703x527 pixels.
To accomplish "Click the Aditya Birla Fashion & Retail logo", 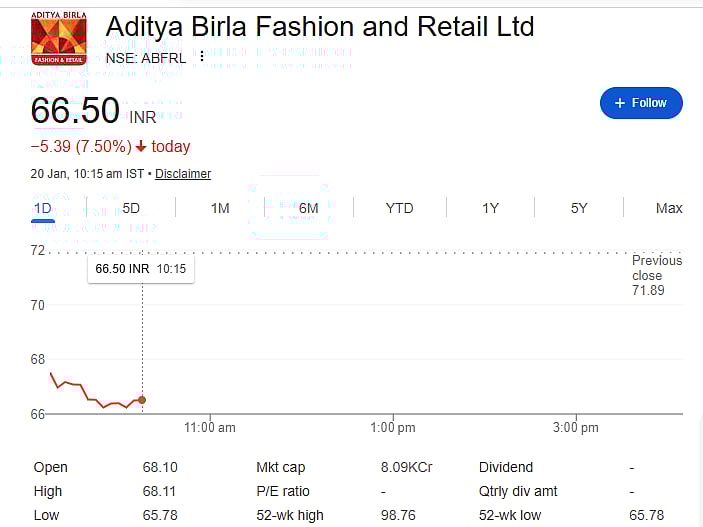I will (58, 40).
